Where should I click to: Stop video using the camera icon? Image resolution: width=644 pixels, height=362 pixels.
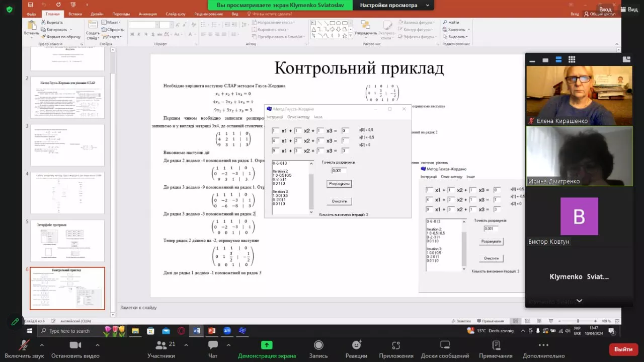[75, 345]
